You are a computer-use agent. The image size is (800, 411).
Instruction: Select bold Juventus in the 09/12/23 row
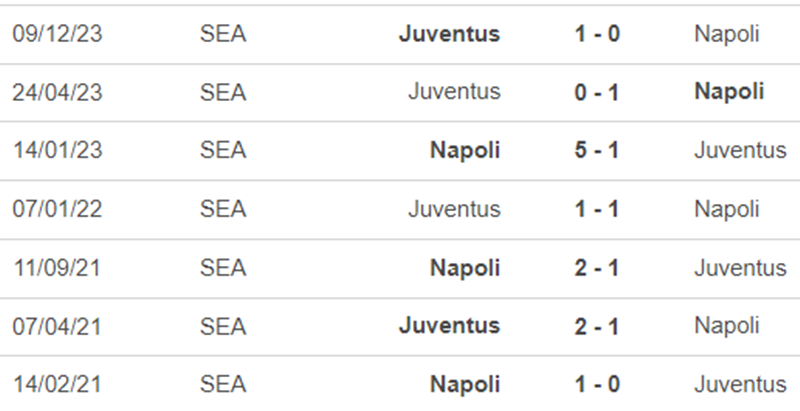point(449,34)
